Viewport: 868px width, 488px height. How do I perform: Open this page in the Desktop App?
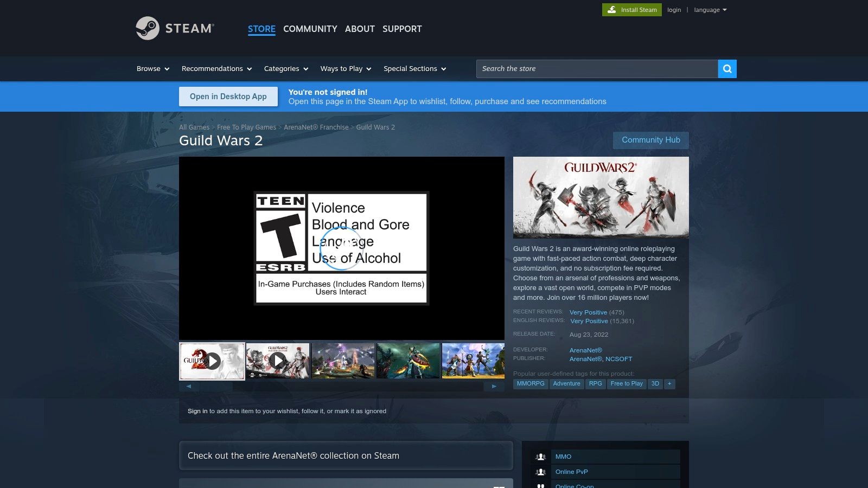pos(228,96)
